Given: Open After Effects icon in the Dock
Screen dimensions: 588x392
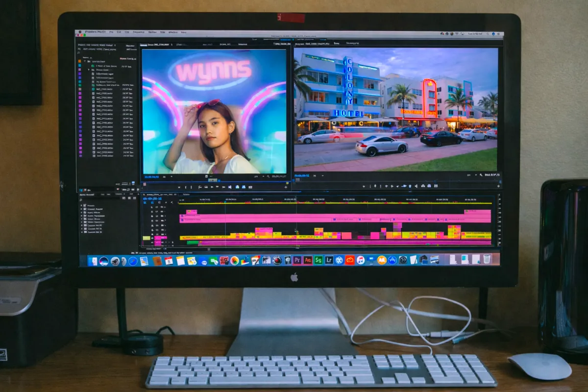Looking at the screenshot, I should coord(308,260).
